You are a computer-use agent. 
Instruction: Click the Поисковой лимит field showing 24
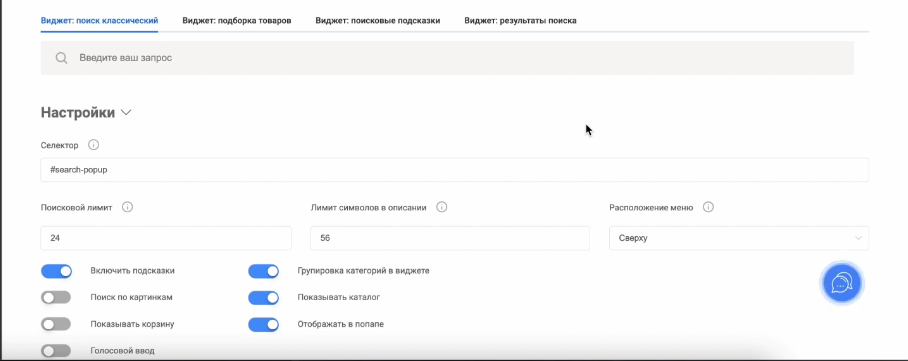(x=166, y=238)
